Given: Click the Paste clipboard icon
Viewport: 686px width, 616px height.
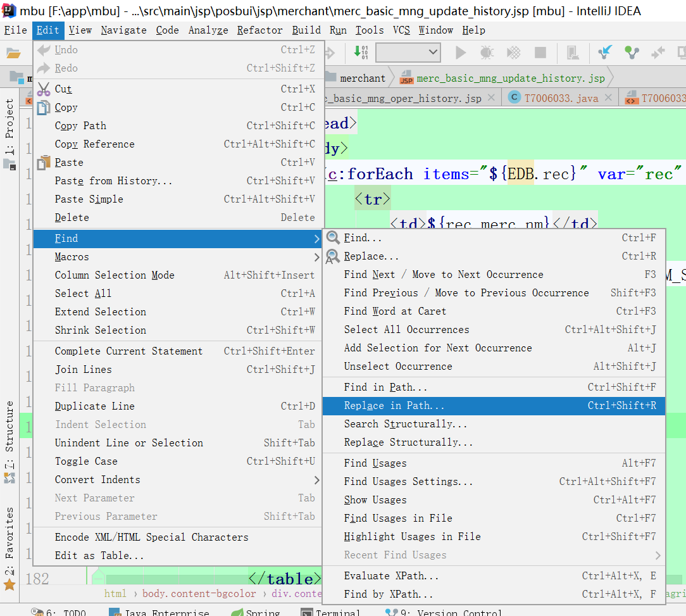Looking at the screenshot, I should (x=43, y=163).
